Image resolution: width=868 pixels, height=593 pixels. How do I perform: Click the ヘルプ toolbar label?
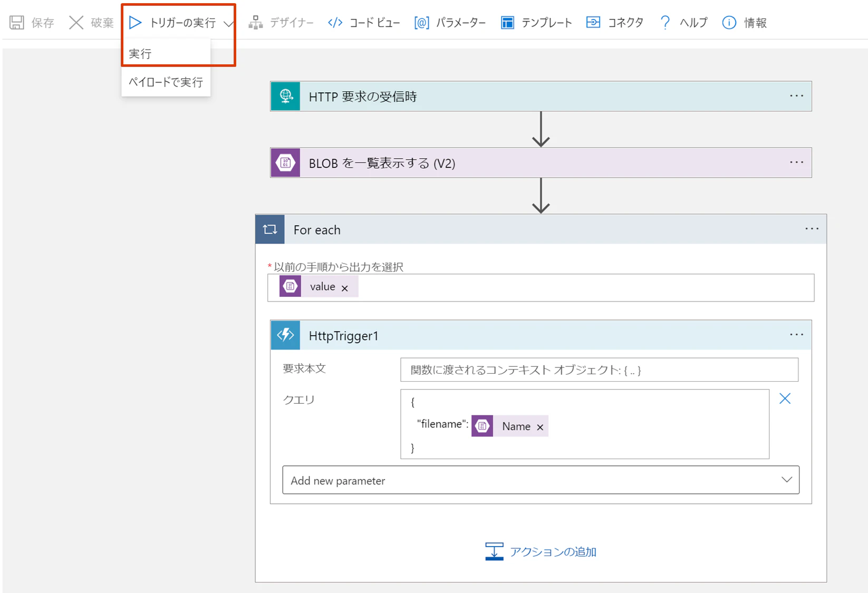coord(693,23)
